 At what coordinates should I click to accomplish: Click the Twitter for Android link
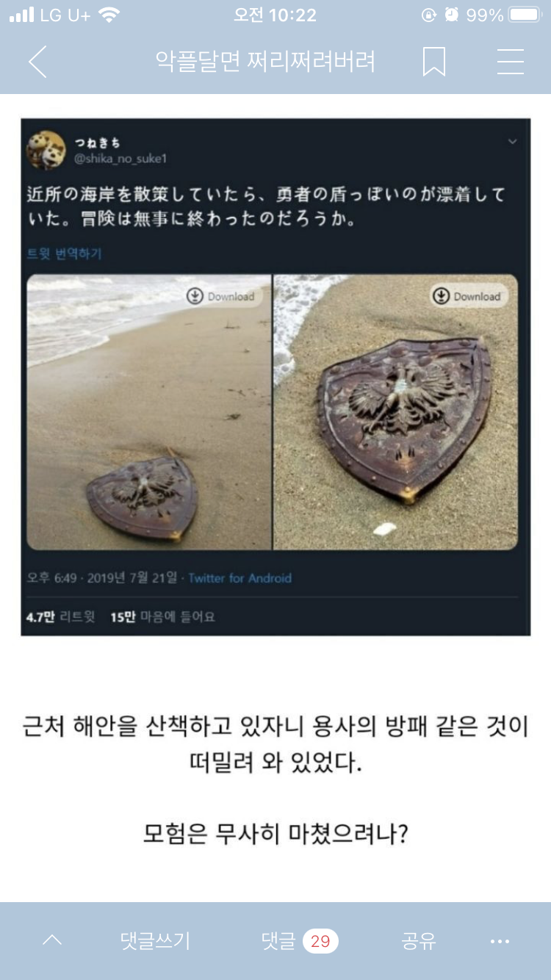(240, 578)
